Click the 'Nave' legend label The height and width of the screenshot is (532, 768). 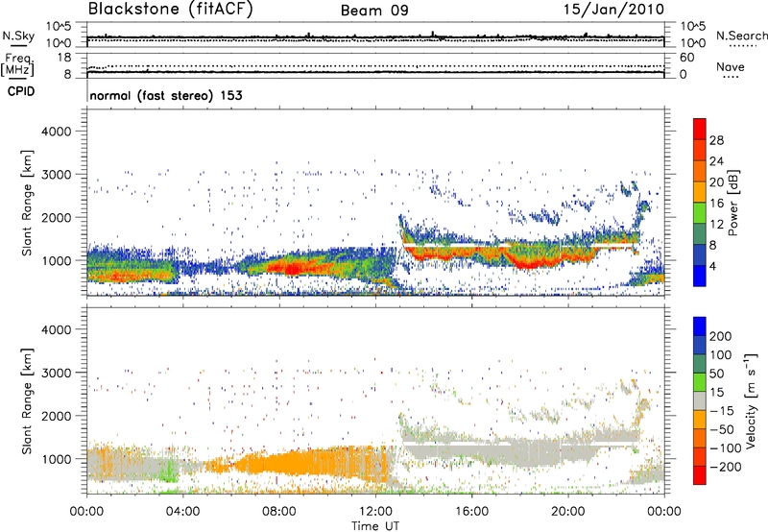[x=730, y=67]
